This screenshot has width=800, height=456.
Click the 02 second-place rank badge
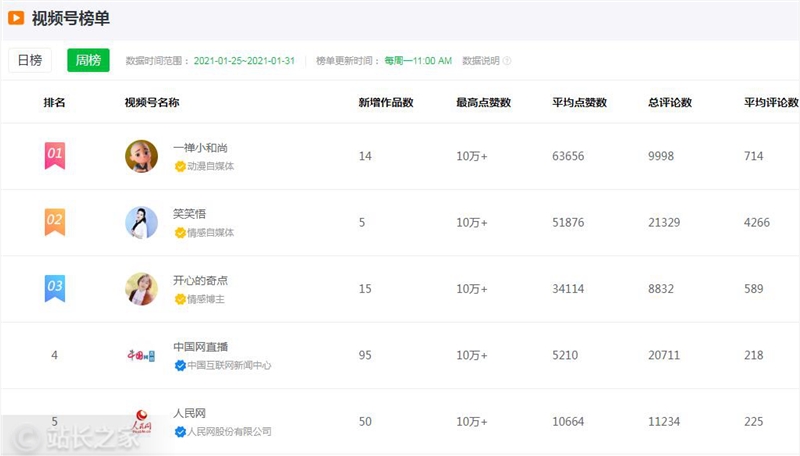tap(55, 221)
